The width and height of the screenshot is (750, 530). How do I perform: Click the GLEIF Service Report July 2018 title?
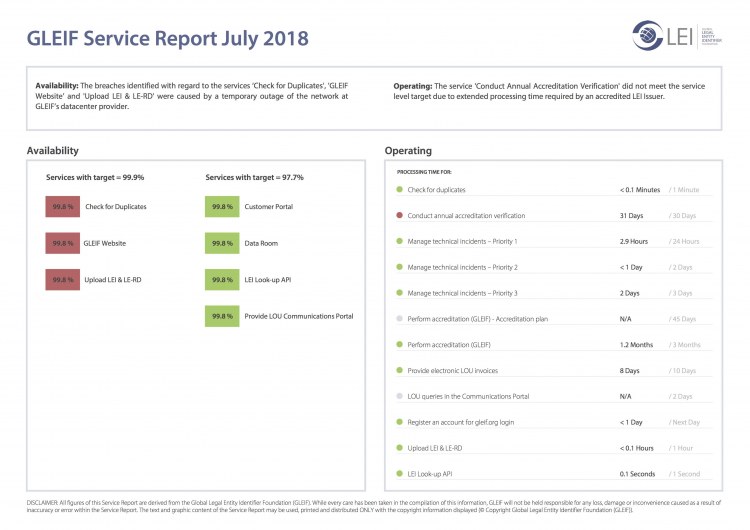click(168, 39)
